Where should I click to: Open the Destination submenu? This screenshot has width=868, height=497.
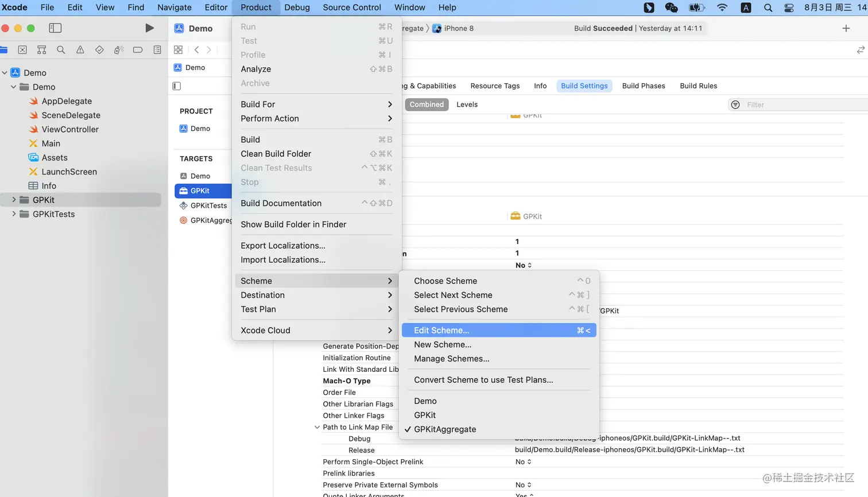[316, 295]
